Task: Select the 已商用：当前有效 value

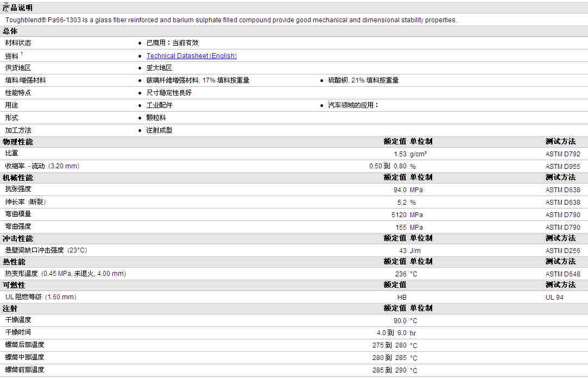Action: coord(173,43)
